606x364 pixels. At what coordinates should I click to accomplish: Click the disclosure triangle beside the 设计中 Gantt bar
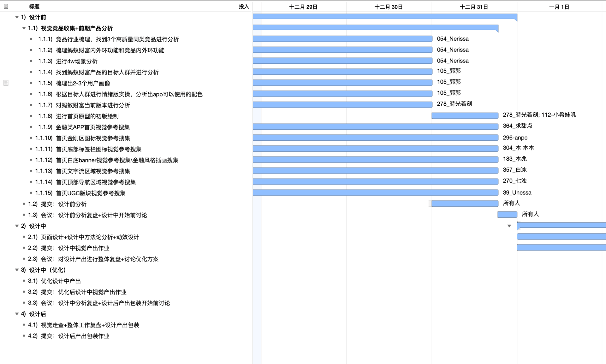(509, 226)
